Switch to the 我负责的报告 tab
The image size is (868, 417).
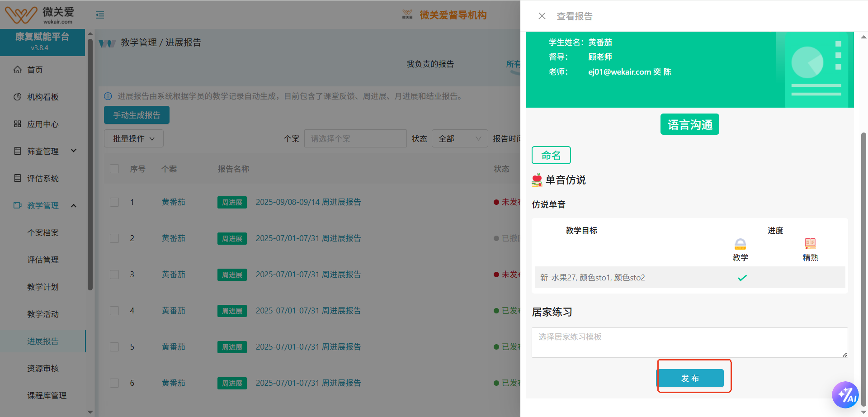click(x=430, y=64)
